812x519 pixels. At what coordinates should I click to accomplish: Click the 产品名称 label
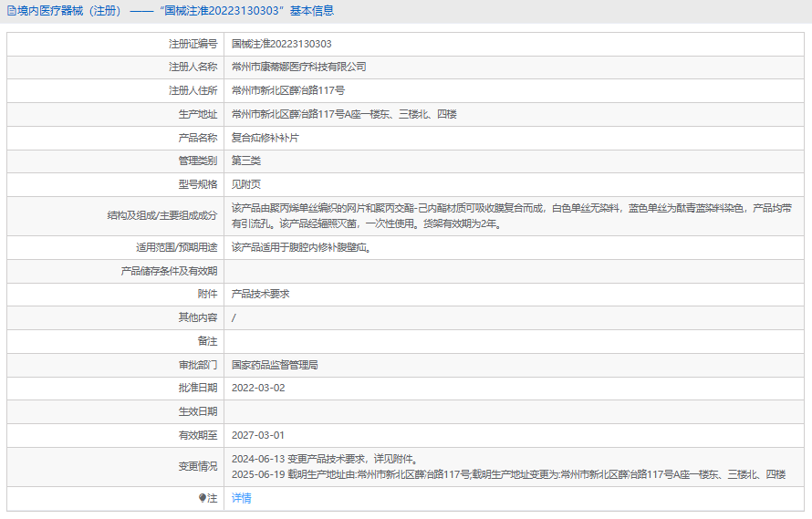[198, 138]
